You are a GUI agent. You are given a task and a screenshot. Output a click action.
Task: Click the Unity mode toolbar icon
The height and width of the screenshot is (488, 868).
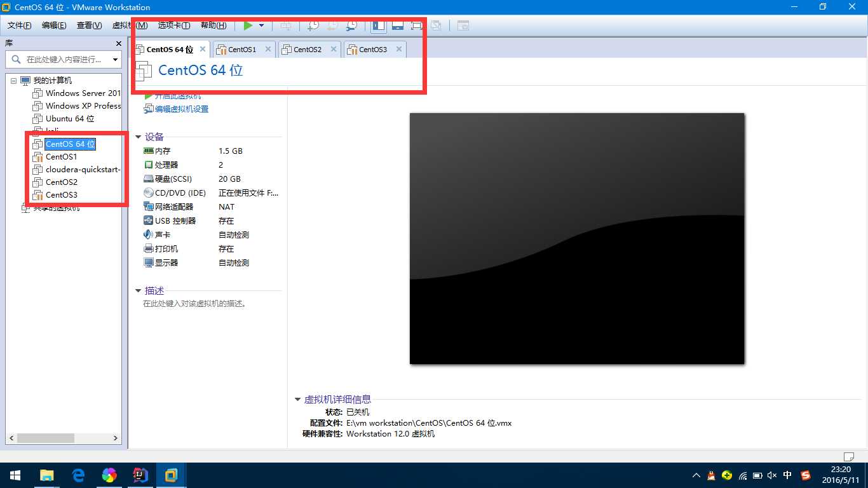(x=435, y=25)
